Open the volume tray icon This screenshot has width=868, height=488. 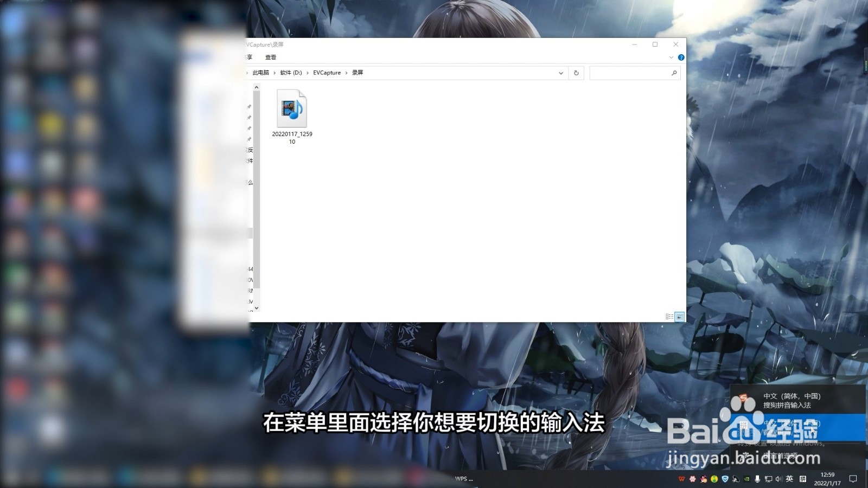(778, 479)
